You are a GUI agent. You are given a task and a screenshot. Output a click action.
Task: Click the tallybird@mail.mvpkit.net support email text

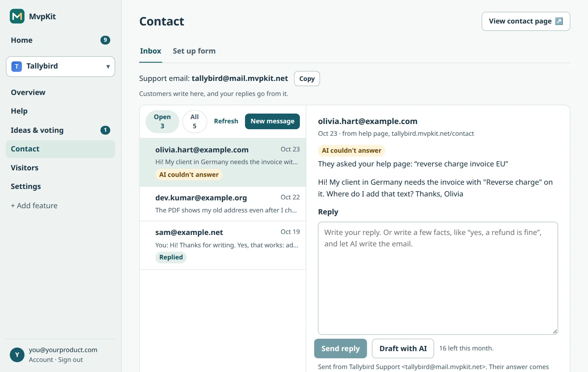(240, 79)
